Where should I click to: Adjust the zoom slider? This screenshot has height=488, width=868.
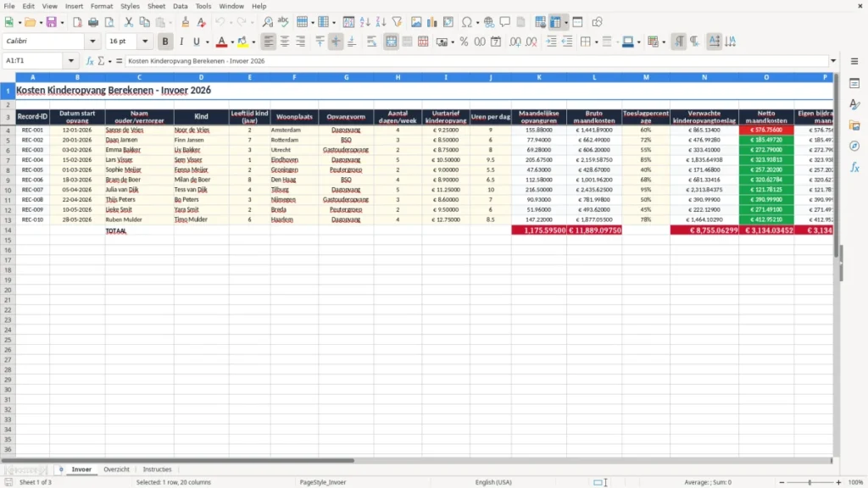point(810,482)
